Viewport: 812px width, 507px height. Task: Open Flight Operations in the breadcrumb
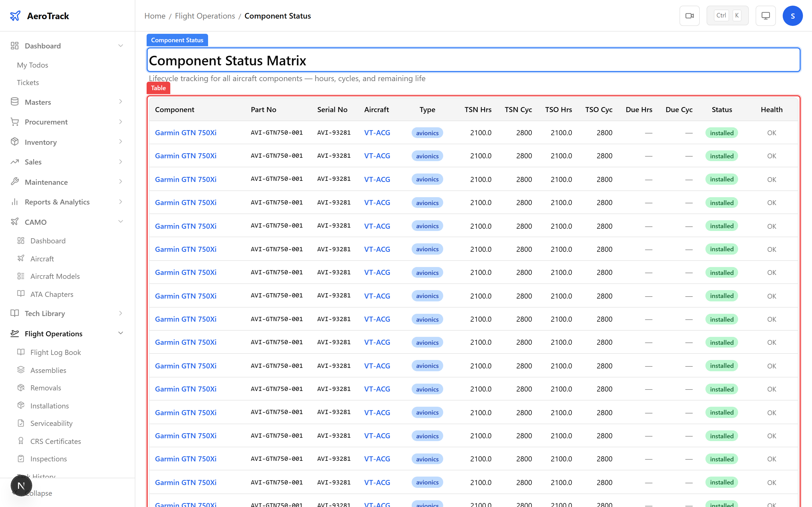204,16
